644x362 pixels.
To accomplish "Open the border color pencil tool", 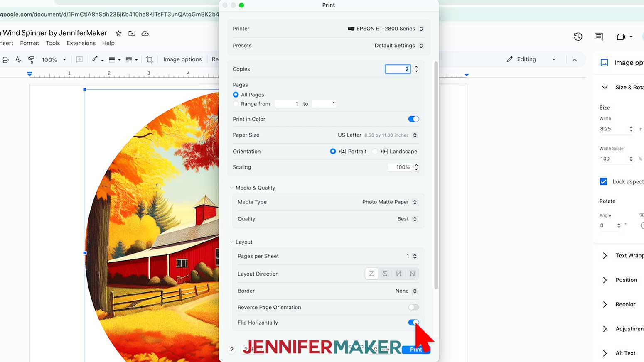I will click(98, 60).
